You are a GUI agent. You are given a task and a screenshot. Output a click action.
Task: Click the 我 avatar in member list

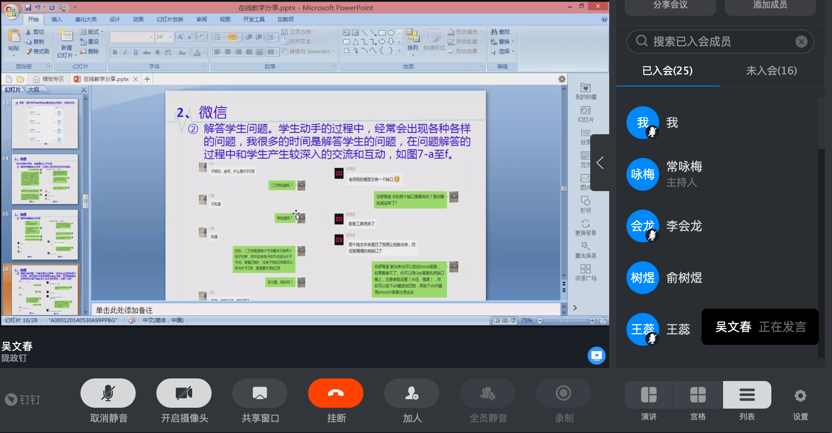(x=643, y=123)
